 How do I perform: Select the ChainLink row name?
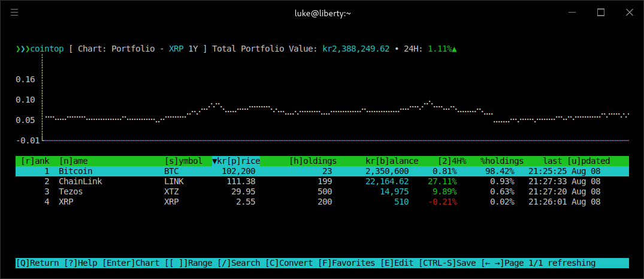tap(80, 181)
